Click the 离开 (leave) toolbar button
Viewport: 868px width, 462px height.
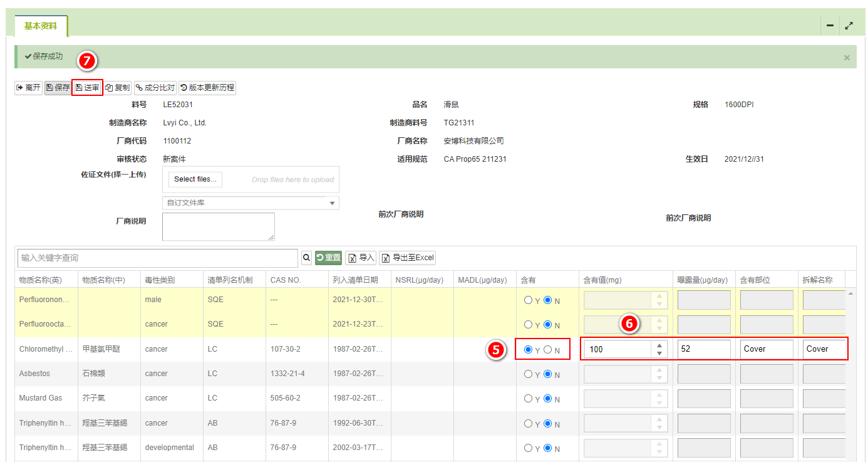[x=29, y=88]
